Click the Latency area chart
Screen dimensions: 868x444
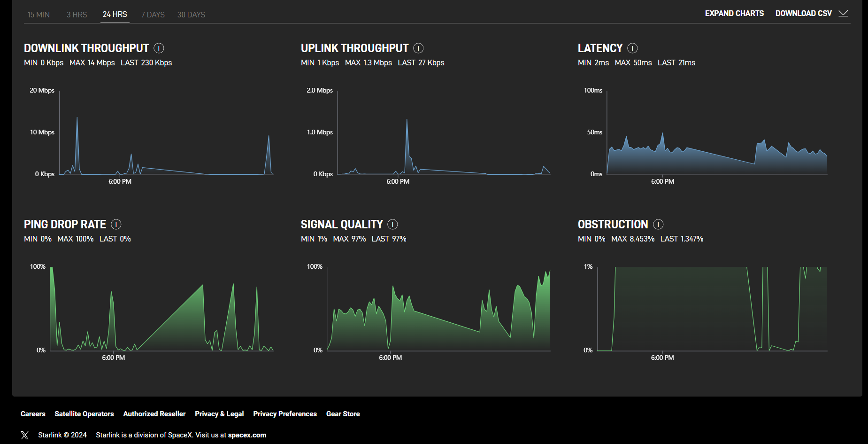pos(717,133)
